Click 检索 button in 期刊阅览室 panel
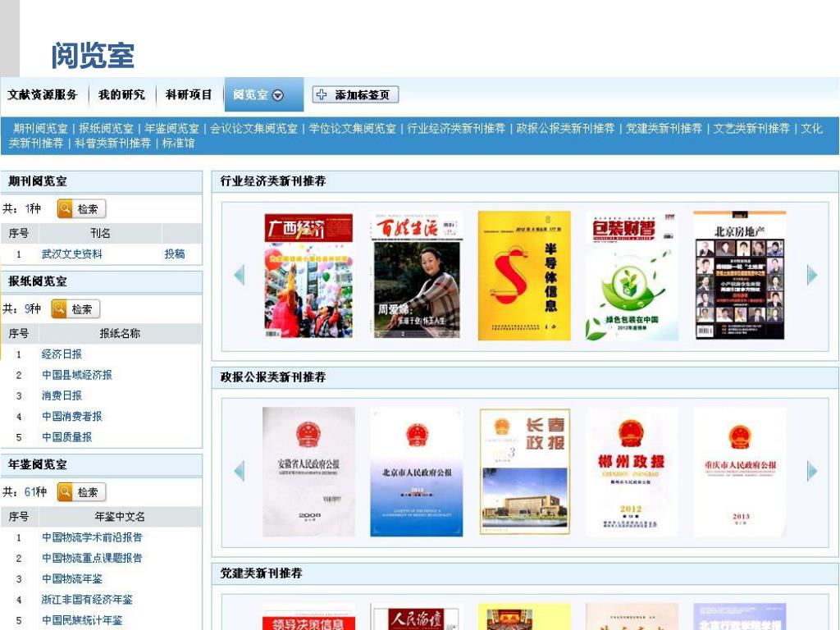This screenshot has height=630, width=840. pyautogui.click(x=81, y=209)
